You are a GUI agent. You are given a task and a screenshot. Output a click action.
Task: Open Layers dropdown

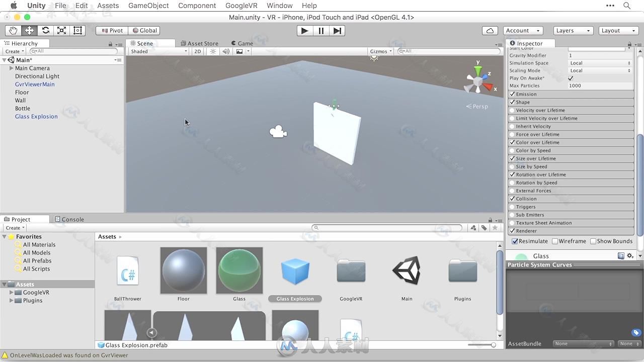coord(573,31)
